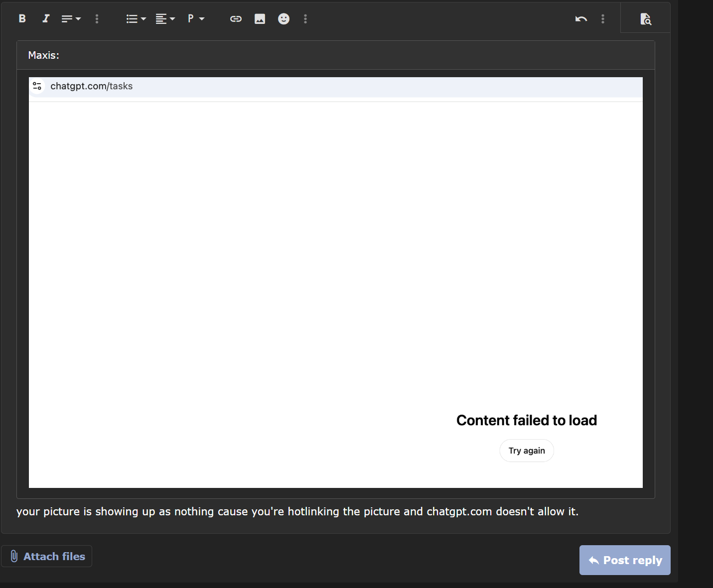Click the chatgpt.com embed site icon
Viewport: 713px width, 588px height.
[37, 86]
